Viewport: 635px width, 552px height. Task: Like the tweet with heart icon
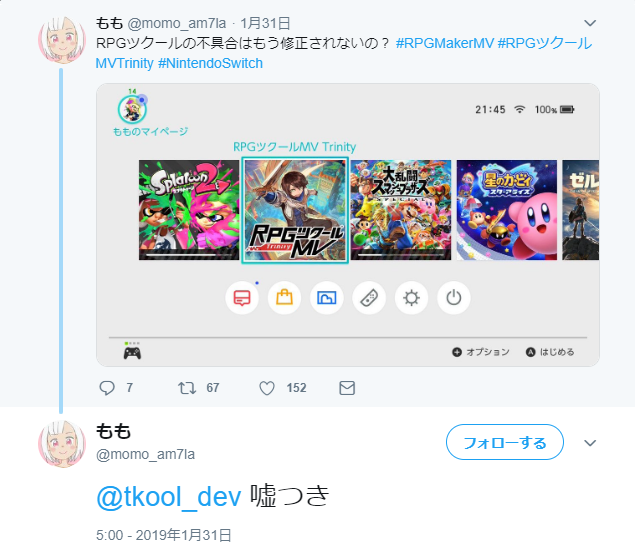click(267, 388)
